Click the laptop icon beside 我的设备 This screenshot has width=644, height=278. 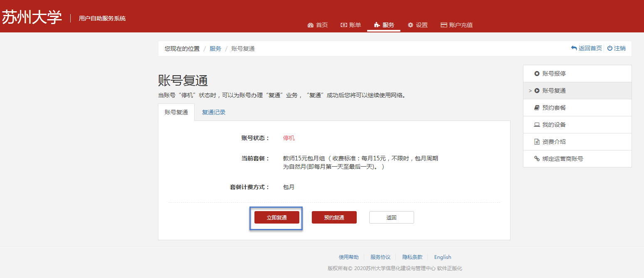coord(537,125)
